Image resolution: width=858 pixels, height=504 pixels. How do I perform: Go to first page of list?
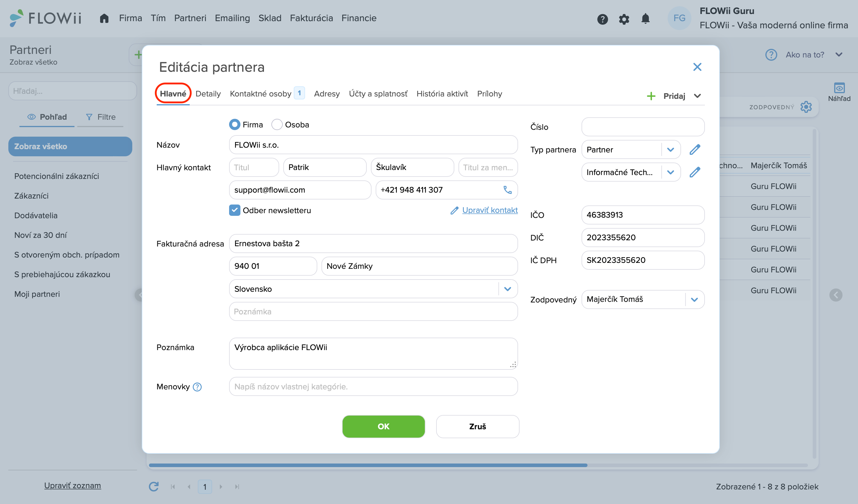point(172,487)
